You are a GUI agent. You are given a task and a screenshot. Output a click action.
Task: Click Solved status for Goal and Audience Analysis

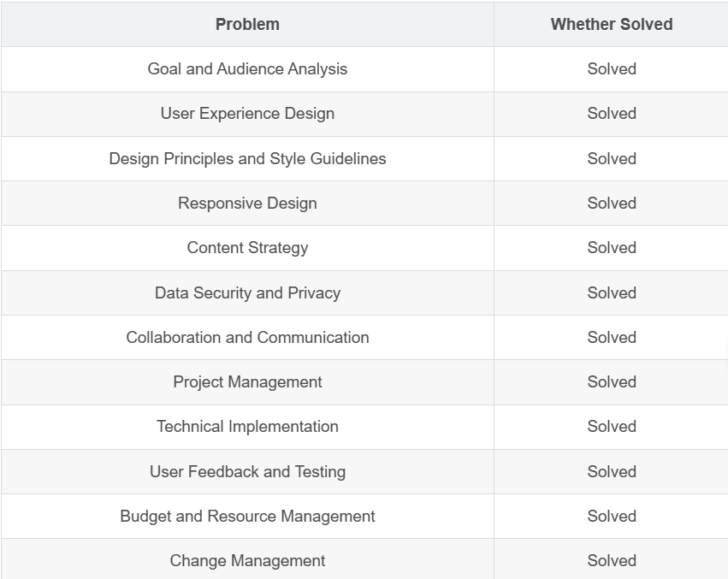pyautogui.click(x=612, y=69)
